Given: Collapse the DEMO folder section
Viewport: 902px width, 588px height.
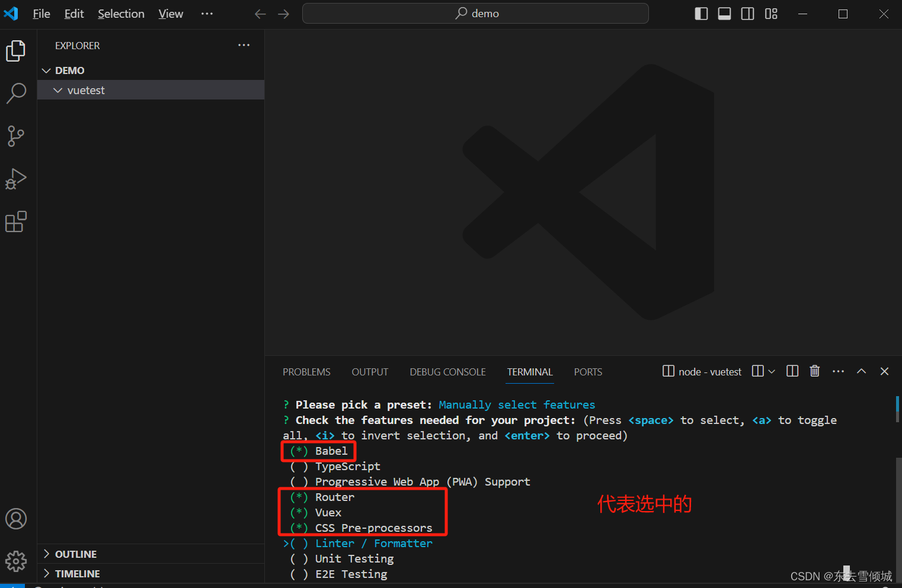Looking at the screenshot, I should [151, 70].
